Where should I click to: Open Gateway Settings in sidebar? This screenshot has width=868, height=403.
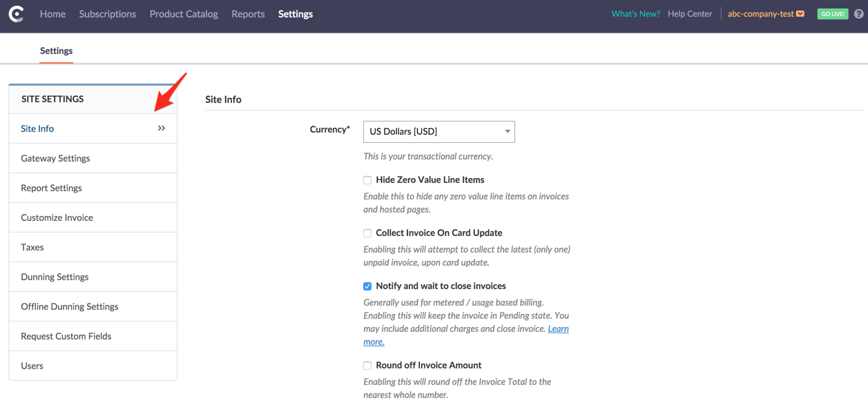click(x=93, y=158)
